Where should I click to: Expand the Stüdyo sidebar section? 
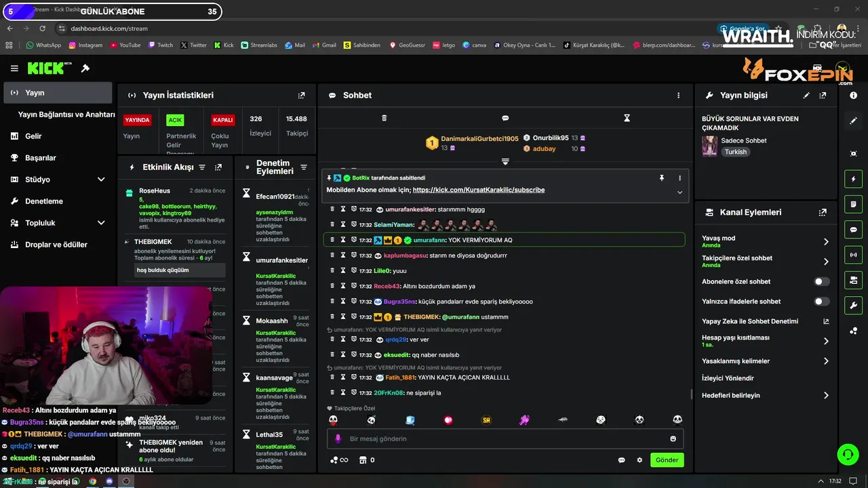(x=101, y=180)
